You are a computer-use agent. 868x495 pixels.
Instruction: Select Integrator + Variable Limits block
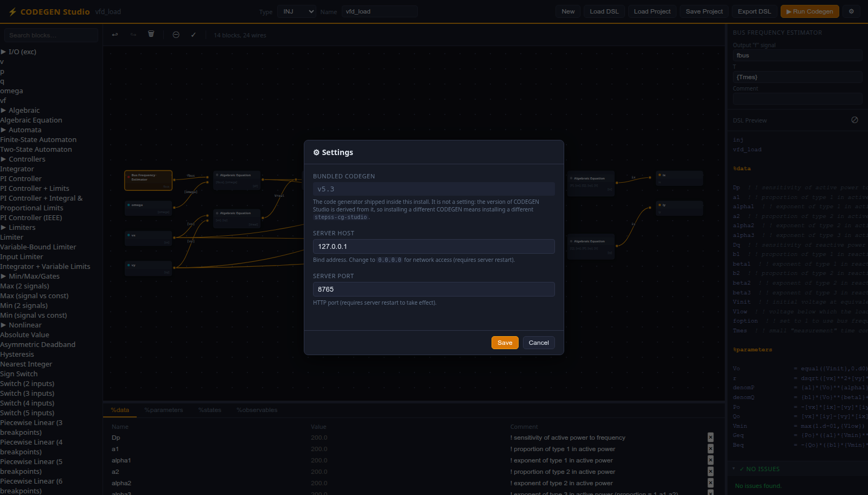[x=45, y=266]
